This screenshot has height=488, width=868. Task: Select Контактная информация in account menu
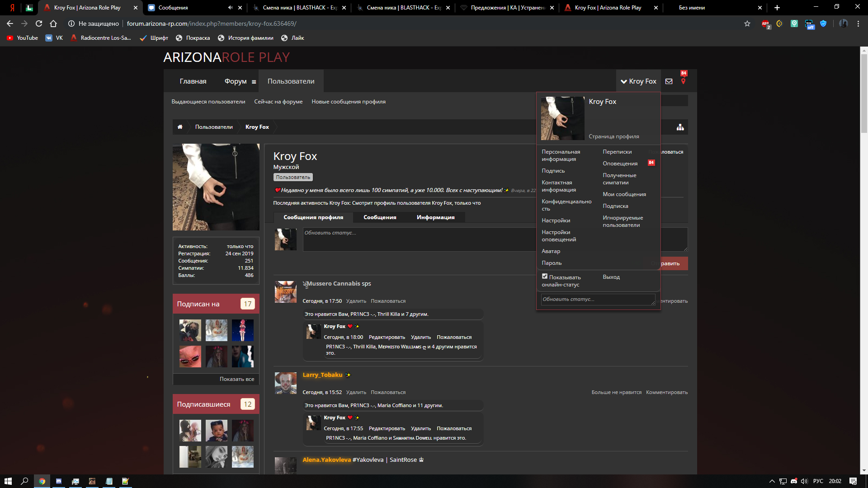[x=558, y=186]
